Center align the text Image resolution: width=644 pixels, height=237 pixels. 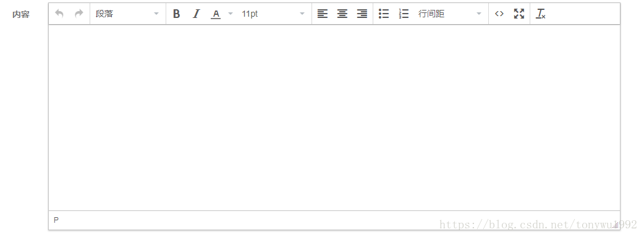(342, 14)
